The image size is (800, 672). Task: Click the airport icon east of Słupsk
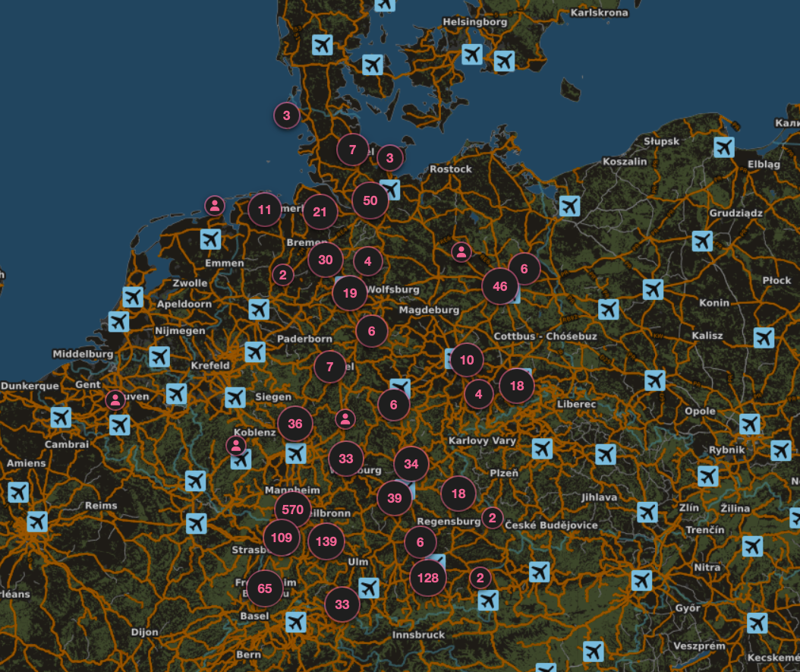point(724,146)
